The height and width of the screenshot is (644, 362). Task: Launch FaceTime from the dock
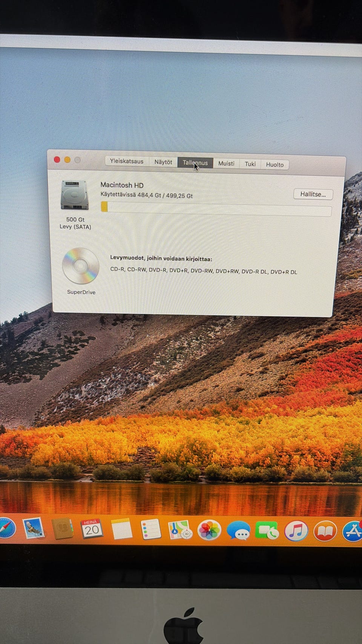click(267, 531)
